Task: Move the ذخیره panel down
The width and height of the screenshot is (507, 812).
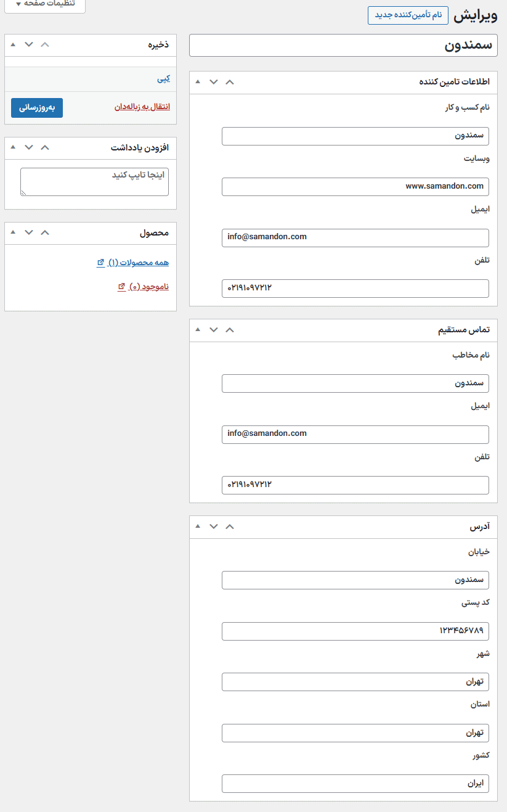Action: [x=29, y=44]
